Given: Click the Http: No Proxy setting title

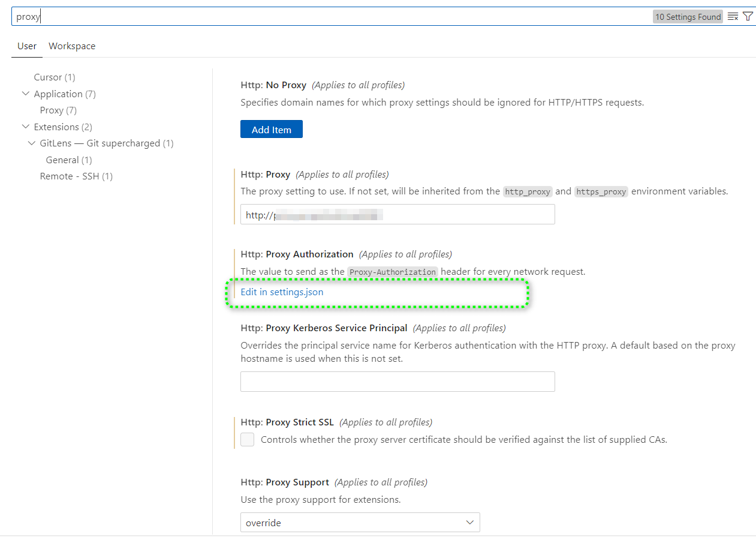Looking at the screenshot, I should click(x=273, y=85).
